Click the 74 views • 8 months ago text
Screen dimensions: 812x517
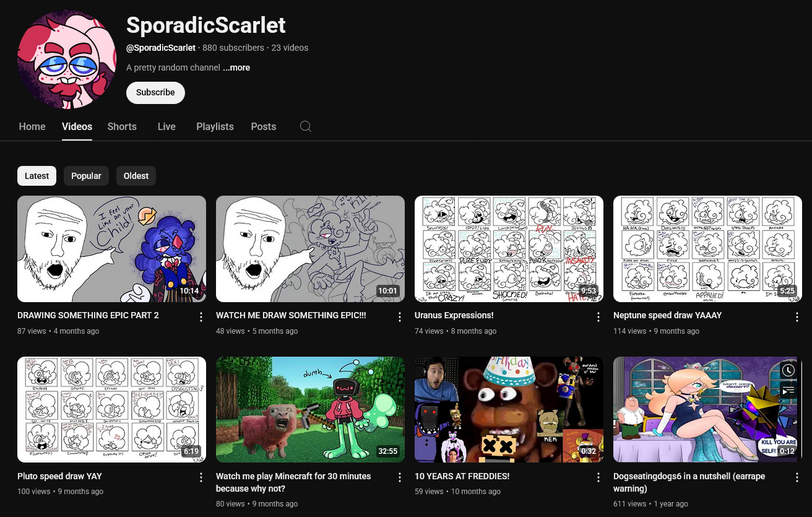click(456, 331)
